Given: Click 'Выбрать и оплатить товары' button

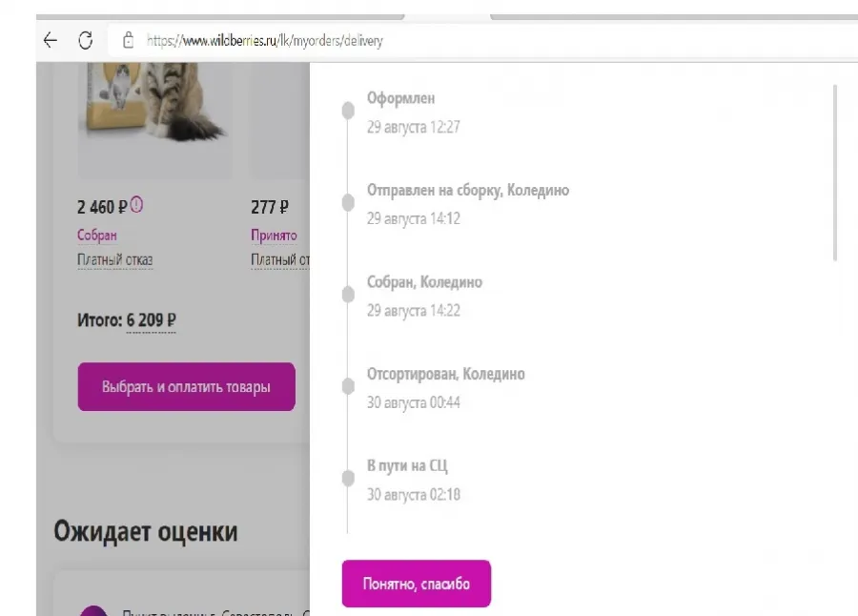Looking at the screenshot, I should pyautogui.click(x=186, y=386).
